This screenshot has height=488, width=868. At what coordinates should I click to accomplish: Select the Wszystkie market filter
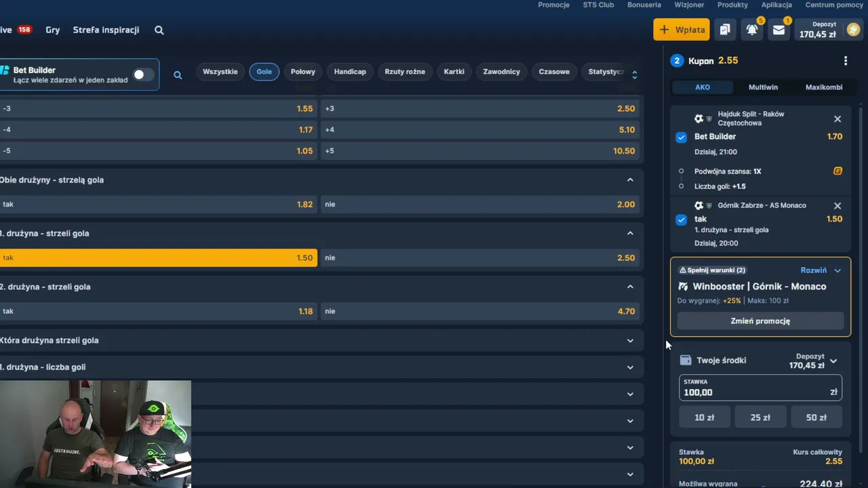[220, 72]
